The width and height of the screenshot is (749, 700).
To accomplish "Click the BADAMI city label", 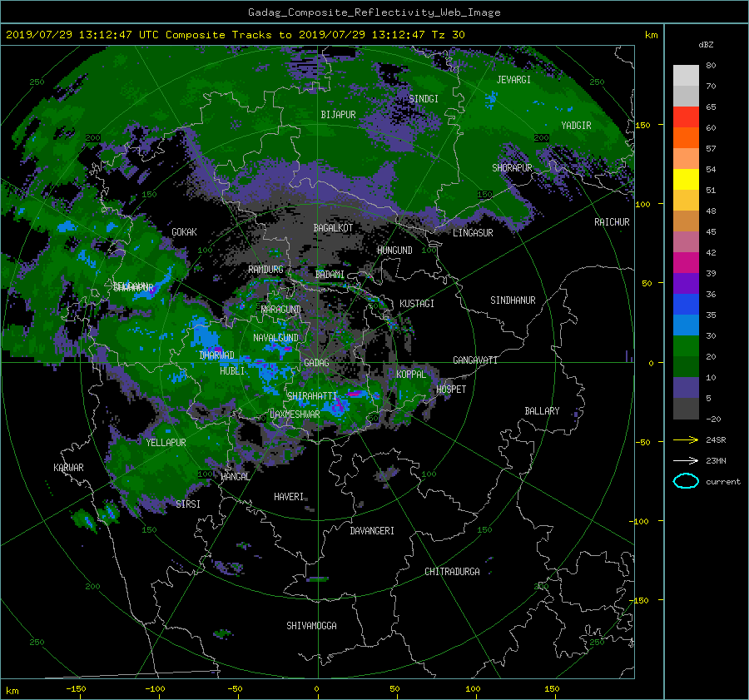I will [330, 275].
